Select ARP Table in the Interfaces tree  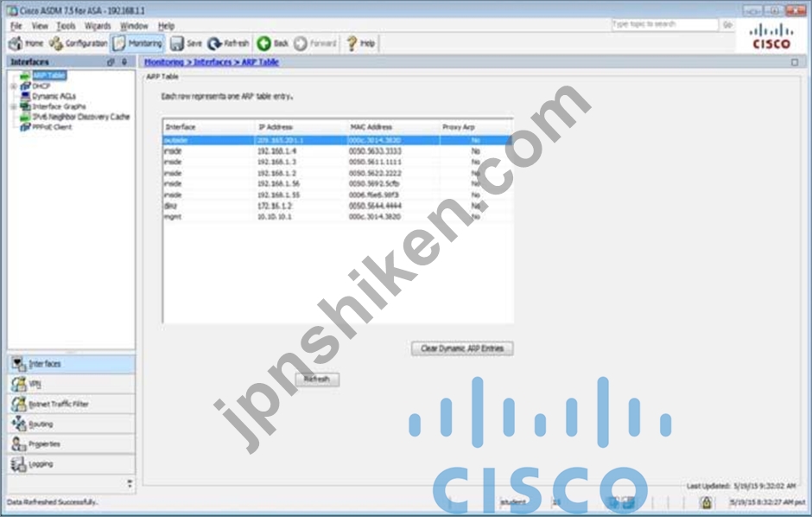tap(48, 75)
